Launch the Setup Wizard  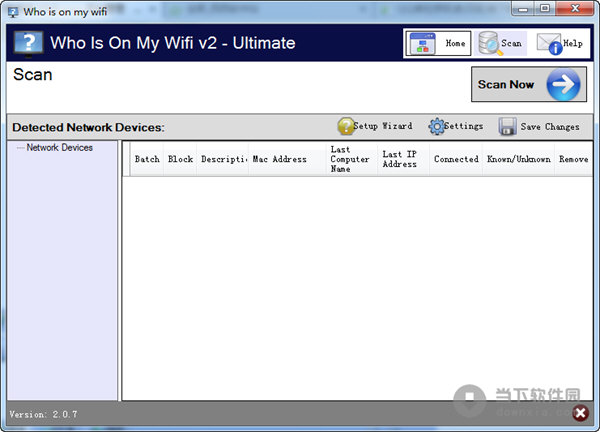pyautogui.click(x=375, y=126)
